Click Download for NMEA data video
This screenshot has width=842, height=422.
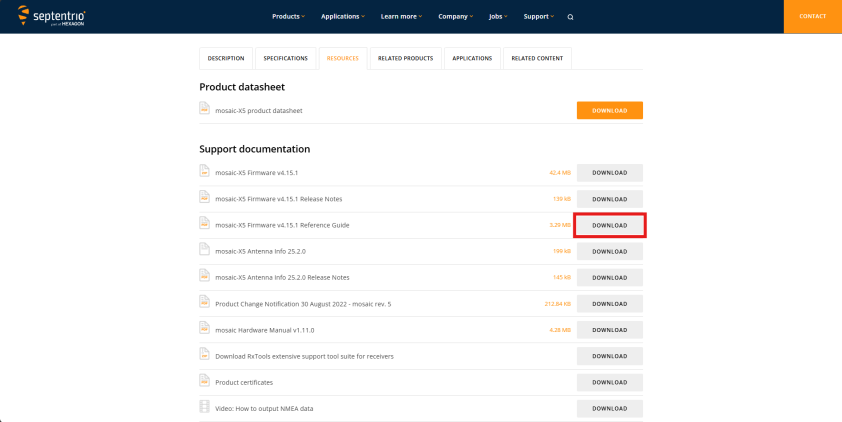(x=609, y=409)
